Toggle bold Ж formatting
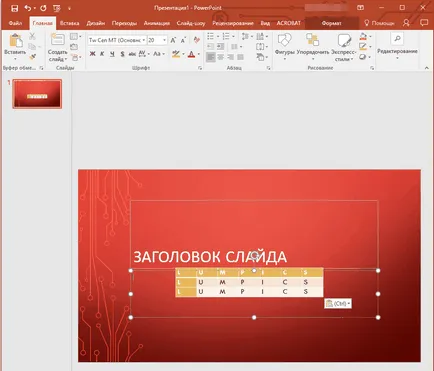 click(x=93, y=54)
